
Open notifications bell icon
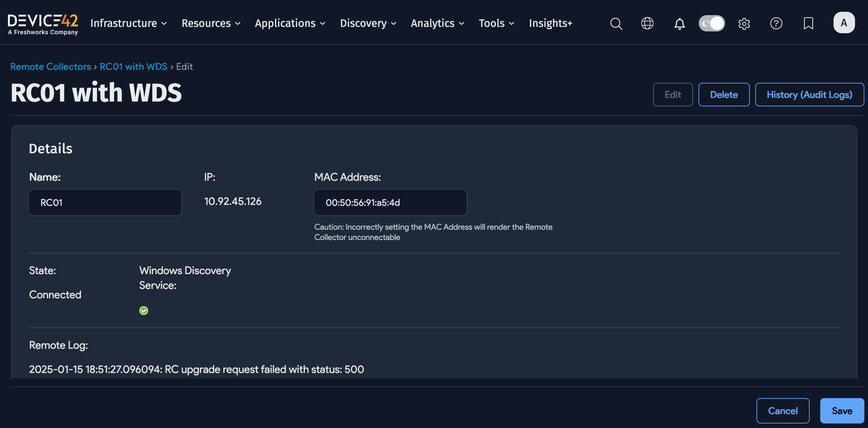point(679,23)
